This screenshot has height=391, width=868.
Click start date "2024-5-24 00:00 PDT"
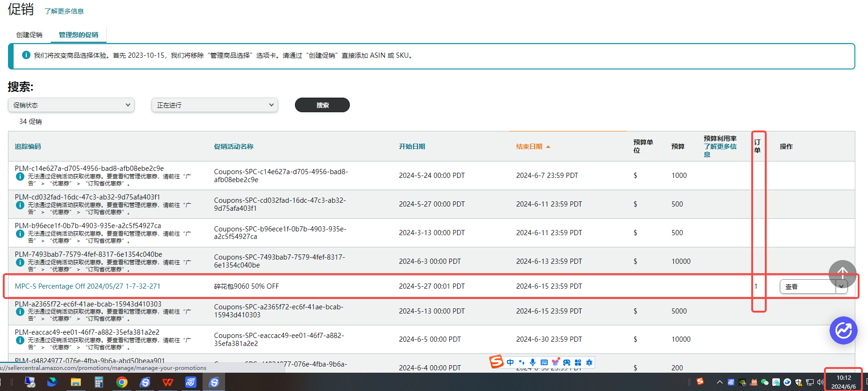[x=432, y=176]
